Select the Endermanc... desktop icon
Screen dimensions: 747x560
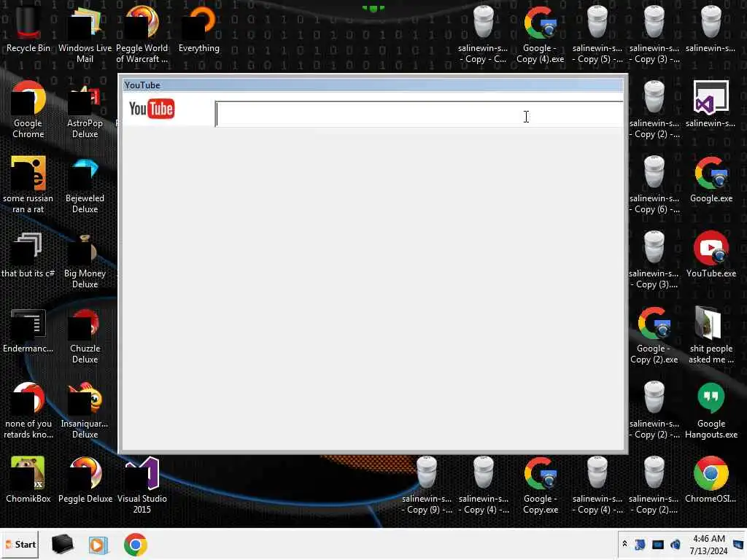click(x=28, y=330)
